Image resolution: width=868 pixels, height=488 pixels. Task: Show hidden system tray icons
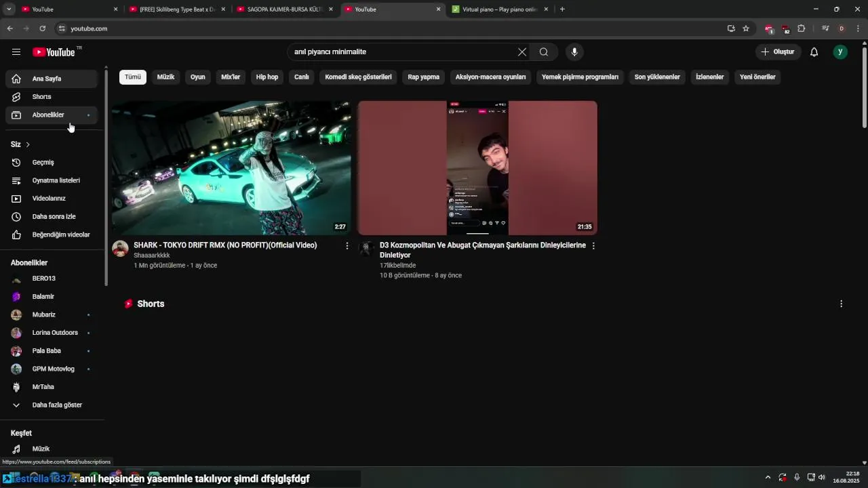coord(768,477)
